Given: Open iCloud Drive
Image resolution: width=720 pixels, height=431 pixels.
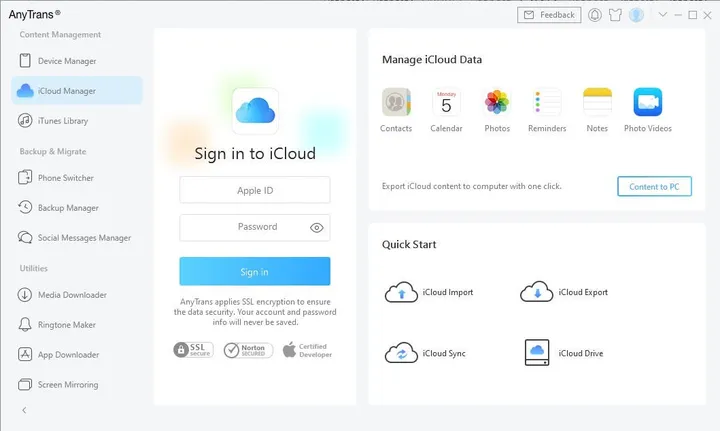Looking at the screenshot, I should click(564, 353).
